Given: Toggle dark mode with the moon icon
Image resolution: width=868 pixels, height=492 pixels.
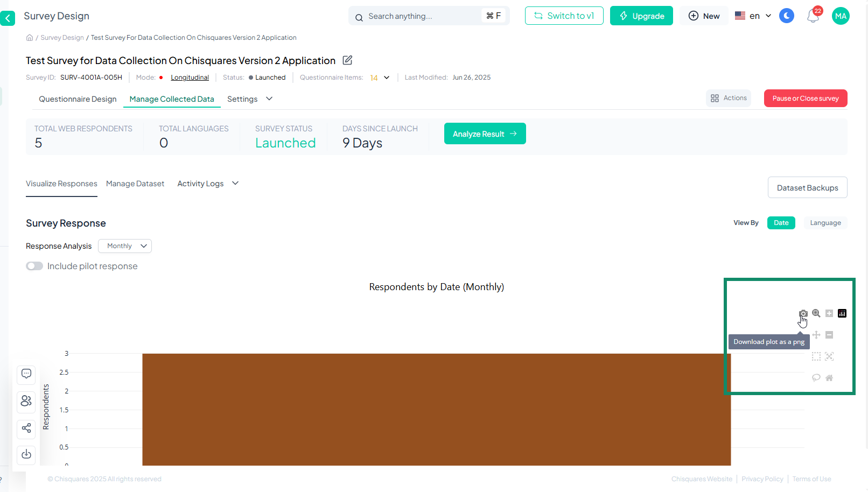Looking at the screenshot, I should (x=787, y=16).
